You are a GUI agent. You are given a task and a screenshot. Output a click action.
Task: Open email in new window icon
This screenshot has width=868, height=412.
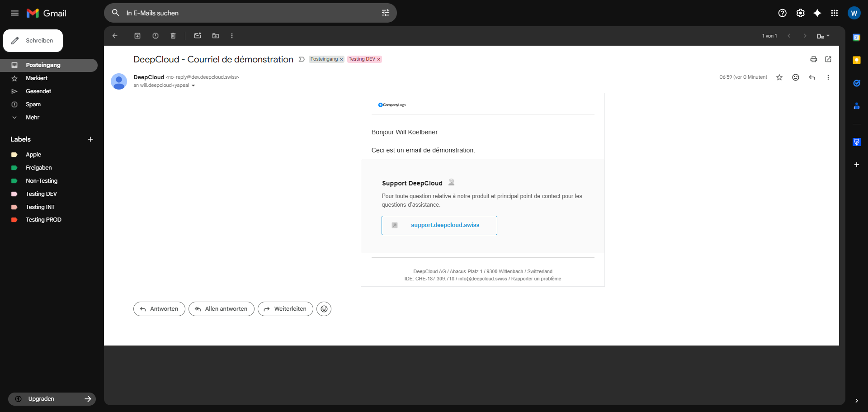[828, 59]
